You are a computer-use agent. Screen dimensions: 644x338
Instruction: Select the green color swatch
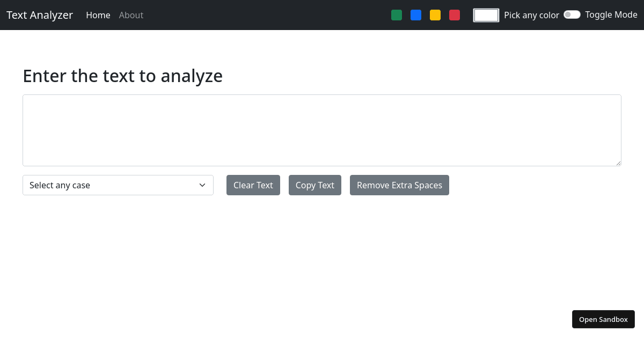[x=397, y=15]
